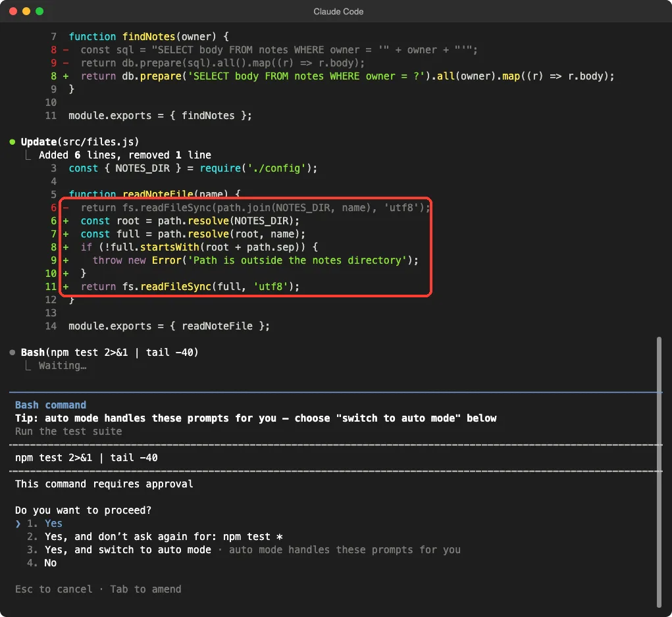Click the terminal scrollbar

[x=659, y=472]
